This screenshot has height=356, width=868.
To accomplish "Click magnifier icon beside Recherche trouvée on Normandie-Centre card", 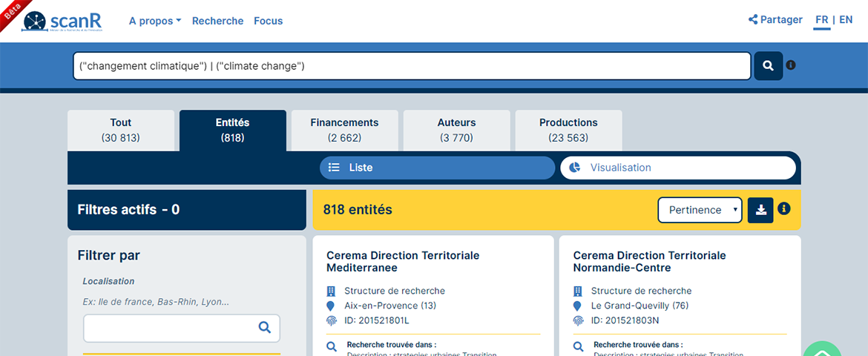I will coord(578,347).
